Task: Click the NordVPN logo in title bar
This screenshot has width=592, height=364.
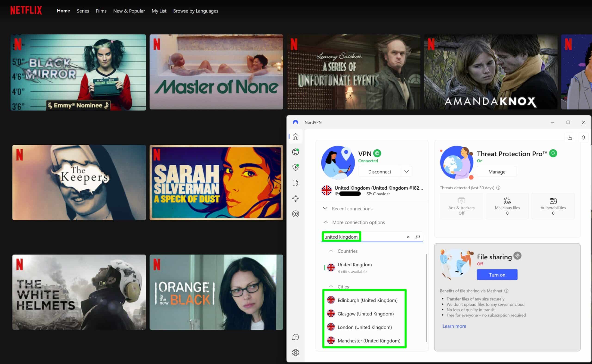Action: tap(295, 122)
